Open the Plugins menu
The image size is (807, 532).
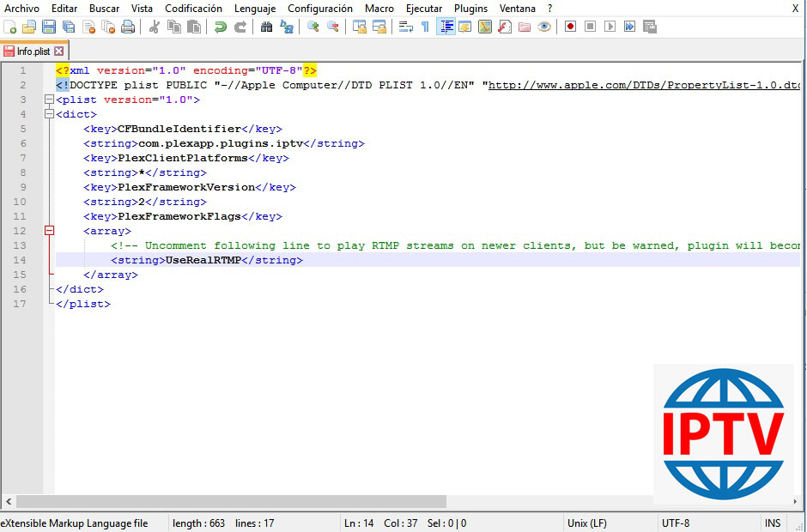point(470,9)
